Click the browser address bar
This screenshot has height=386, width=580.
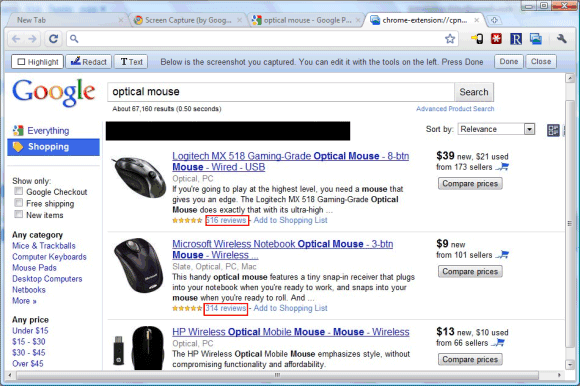[x=262, y=39]
